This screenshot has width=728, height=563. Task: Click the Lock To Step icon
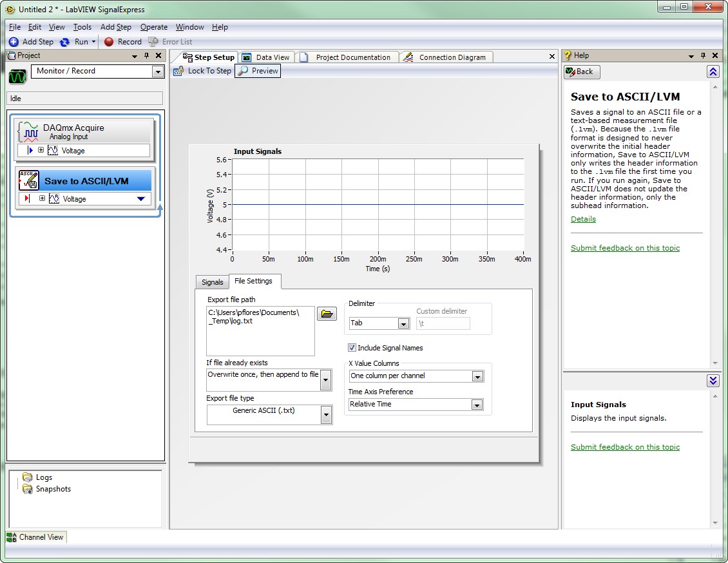point(178,71)
